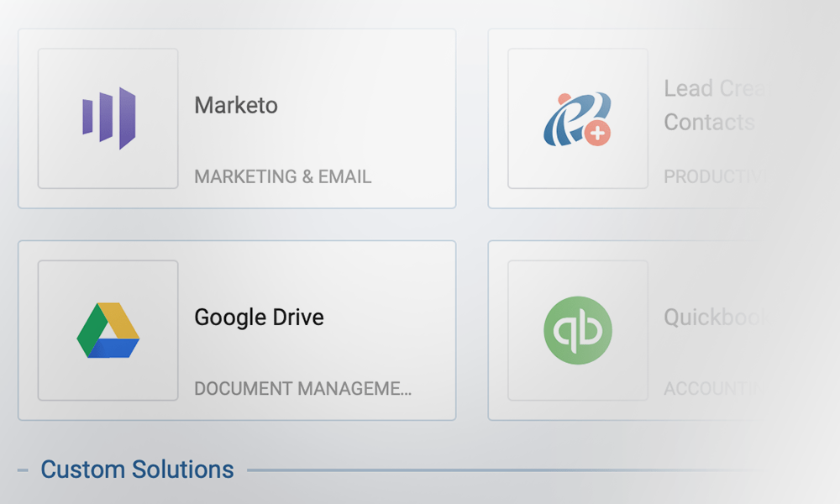Viewport: 840px width, 504px height.
Task: Open the Marketo integration title
Action: [236, 106]
